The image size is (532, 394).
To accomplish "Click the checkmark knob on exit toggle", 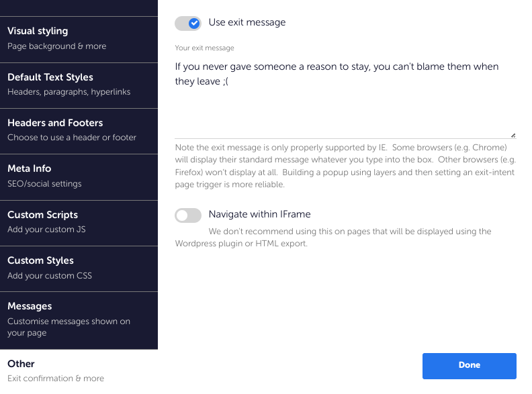I will 194,23.
